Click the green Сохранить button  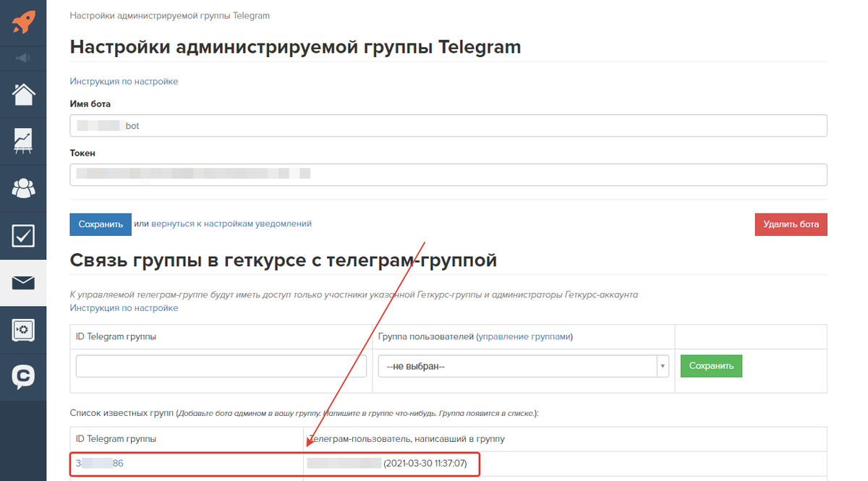[711, 366]
